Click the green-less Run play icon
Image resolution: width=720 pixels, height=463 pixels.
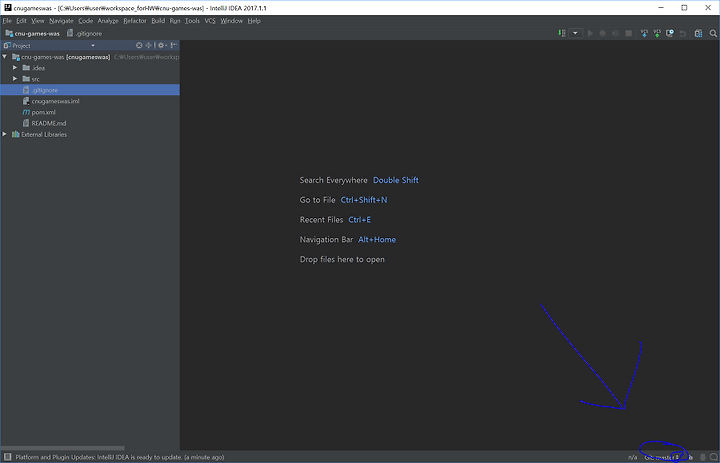tap(590, 33)
